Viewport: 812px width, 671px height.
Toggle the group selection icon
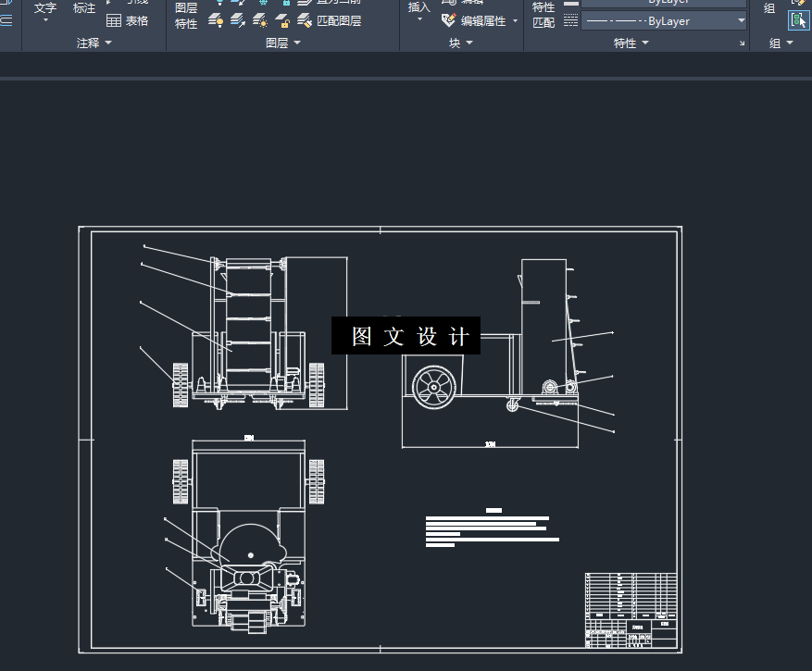(x=798, y=20)
